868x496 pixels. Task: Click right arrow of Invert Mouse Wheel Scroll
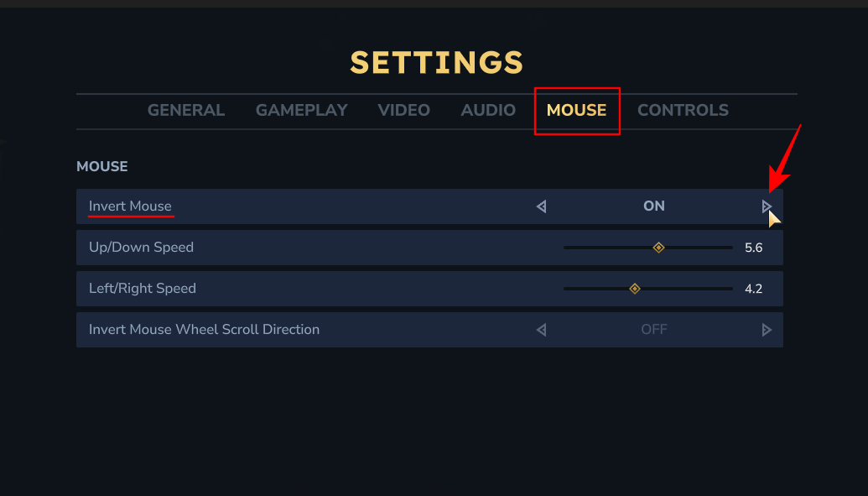coord(766,330)
